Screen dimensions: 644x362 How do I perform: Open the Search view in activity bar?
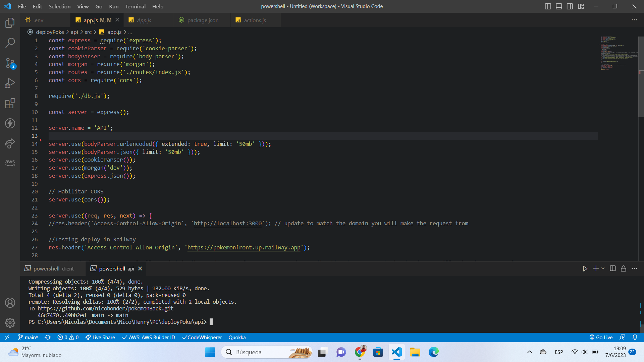10,43
